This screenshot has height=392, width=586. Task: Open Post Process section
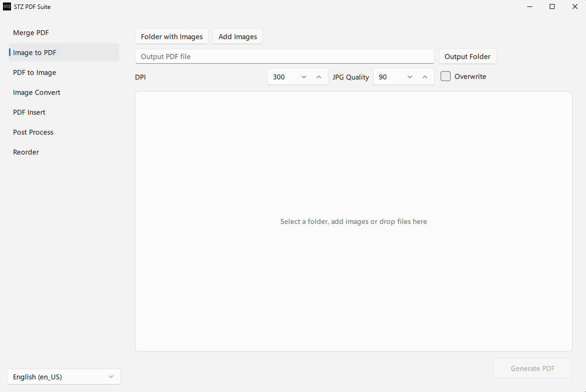click(64, 132)
